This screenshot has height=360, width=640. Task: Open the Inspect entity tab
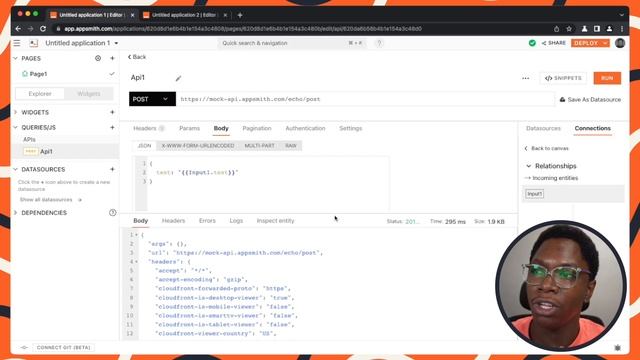(276, 221)
